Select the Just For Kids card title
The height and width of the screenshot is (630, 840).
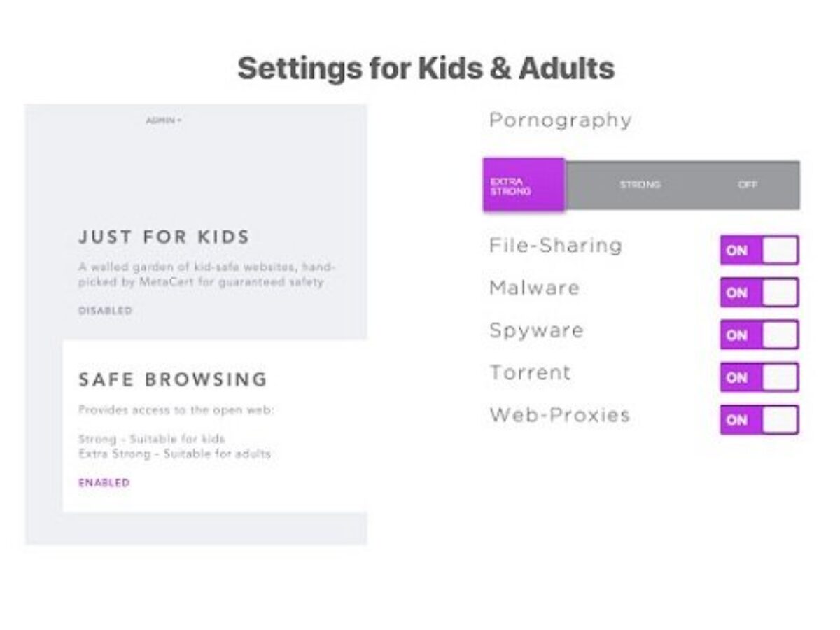point(164,237)
